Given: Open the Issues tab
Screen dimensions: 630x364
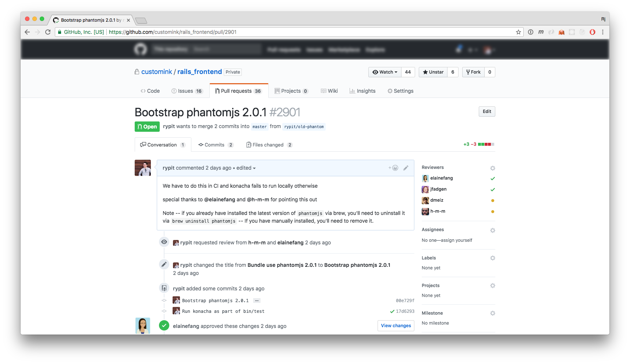Looking at the screenshot, I should [x=187, y=91].
